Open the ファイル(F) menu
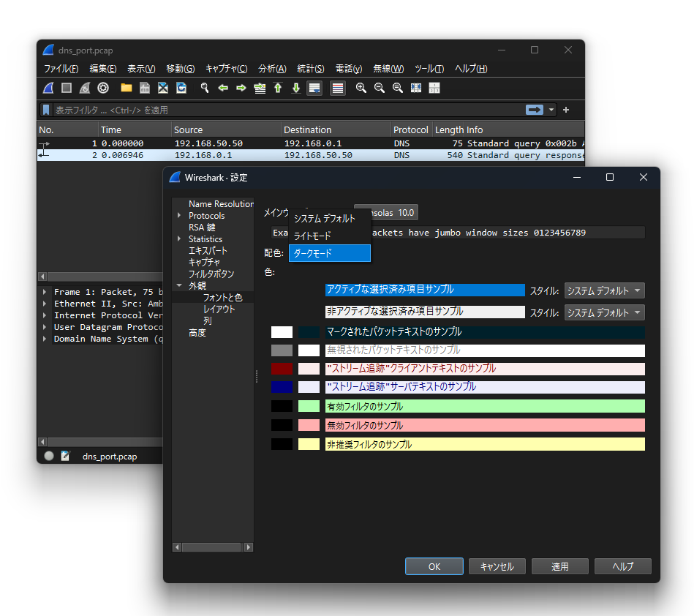Image resolution: width=694 pixels, height=616 pixels. pos(61,69)
